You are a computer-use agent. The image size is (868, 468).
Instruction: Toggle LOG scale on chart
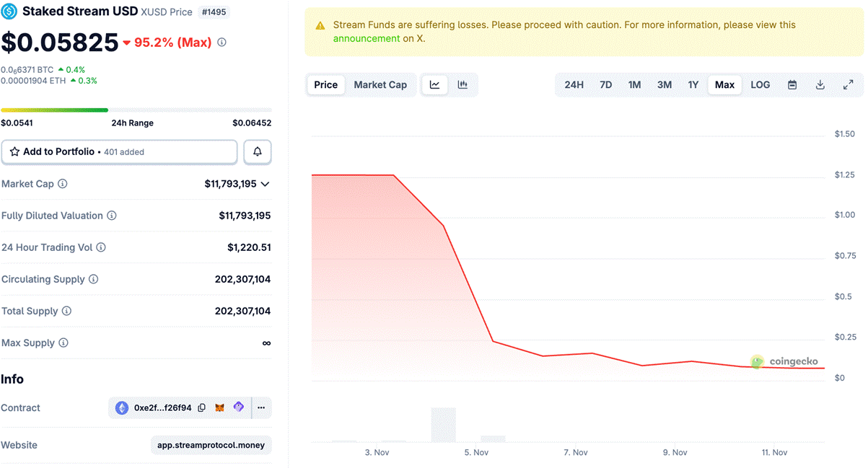760,85
